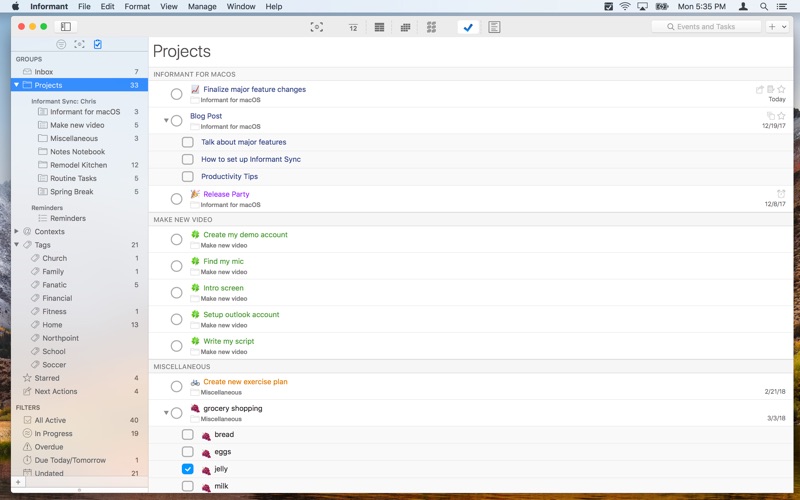Viewport: 800px width, 500px height.
Task: Select the Remodel Kitchen project
Action: 79,165
